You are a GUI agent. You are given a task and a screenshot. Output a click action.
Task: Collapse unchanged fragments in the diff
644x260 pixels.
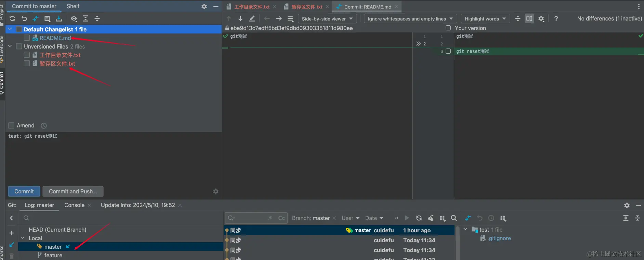[517, 18]
